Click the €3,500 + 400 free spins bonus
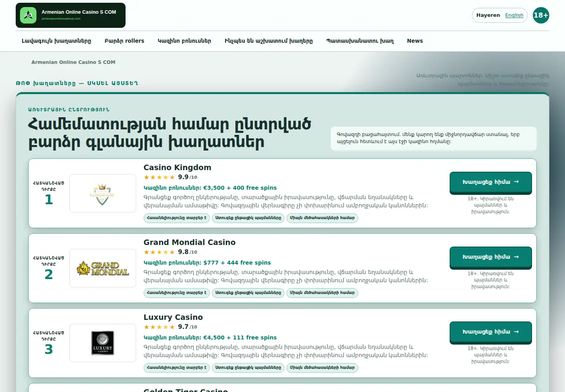Image resolution: width=565 pixels, height=392 pixels. [240, 188]
